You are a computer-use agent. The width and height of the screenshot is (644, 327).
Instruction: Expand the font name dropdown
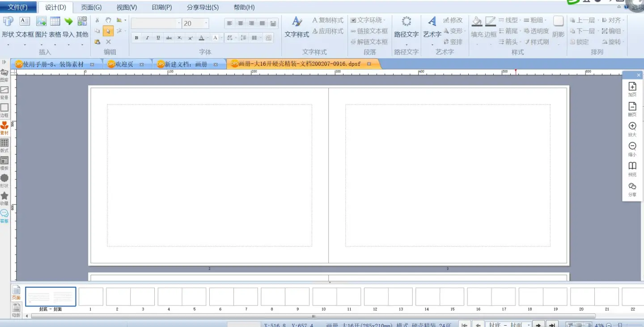(179, 23)
